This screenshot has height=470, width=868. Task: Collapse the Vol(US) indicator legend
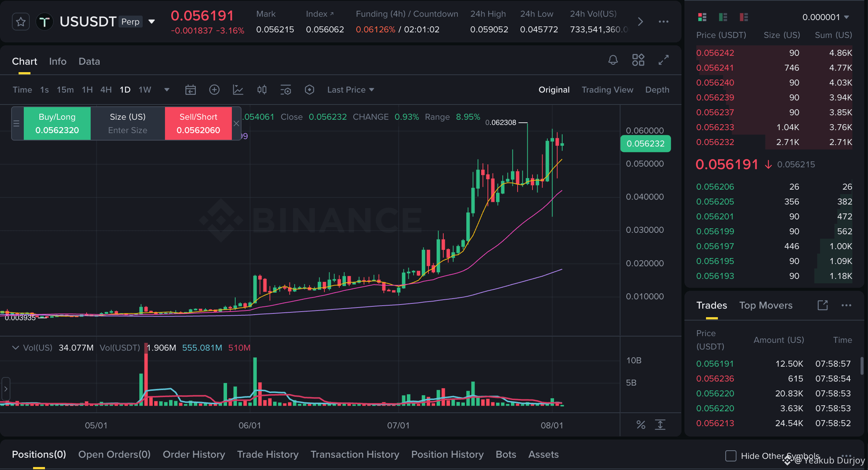tap(16, 348)
